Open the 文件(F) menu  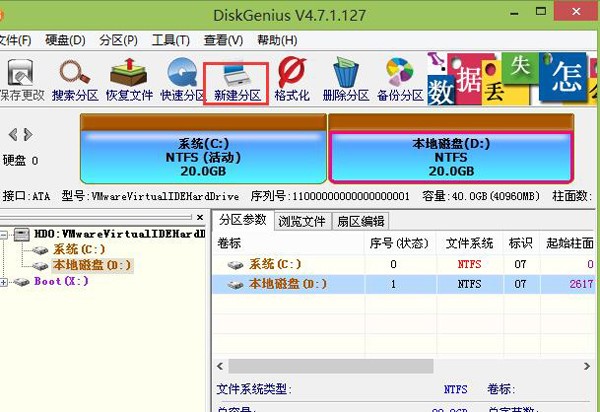pos(15,40)
